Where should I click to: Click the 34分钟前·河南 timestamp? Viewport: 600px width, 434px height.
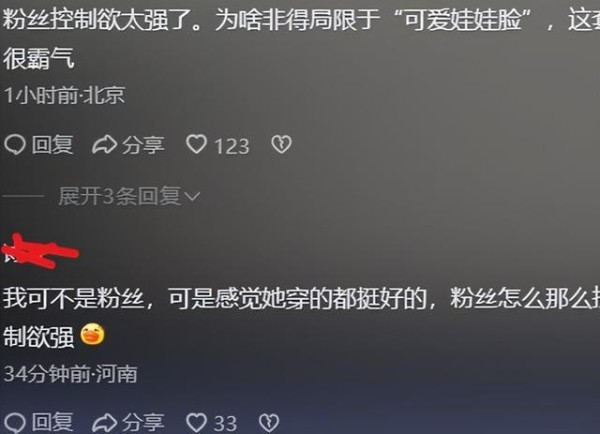(70, 374)
